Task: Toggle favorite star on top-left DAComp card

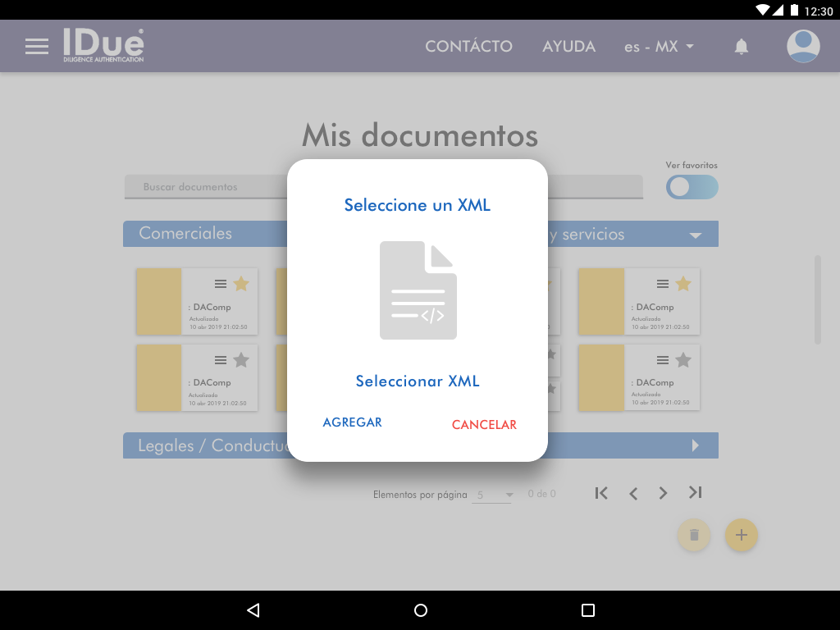Action: tap(241, 284)
